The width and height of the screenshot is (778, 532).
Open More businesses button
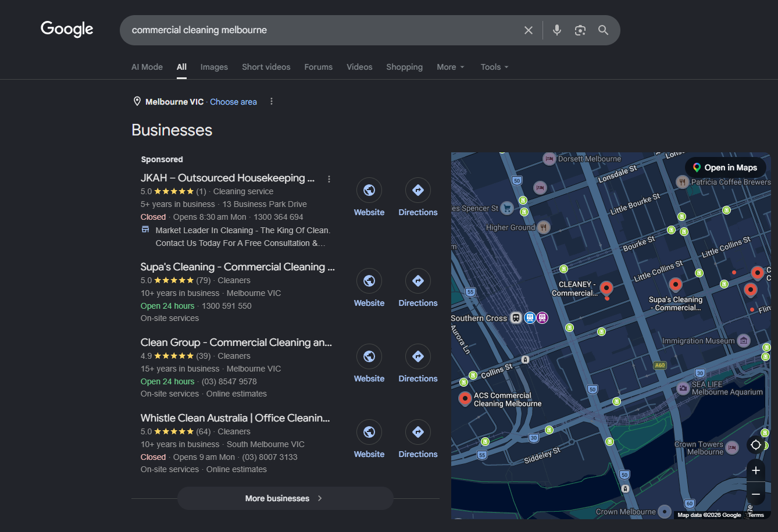[x=285, y=498]
